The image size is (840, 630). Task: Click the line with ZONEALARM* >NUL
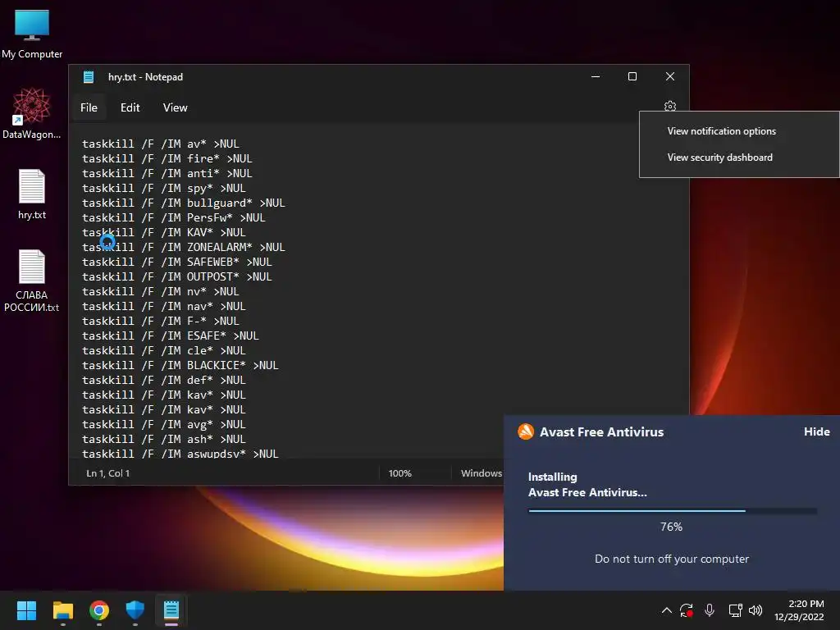click(x=184, y=247)
